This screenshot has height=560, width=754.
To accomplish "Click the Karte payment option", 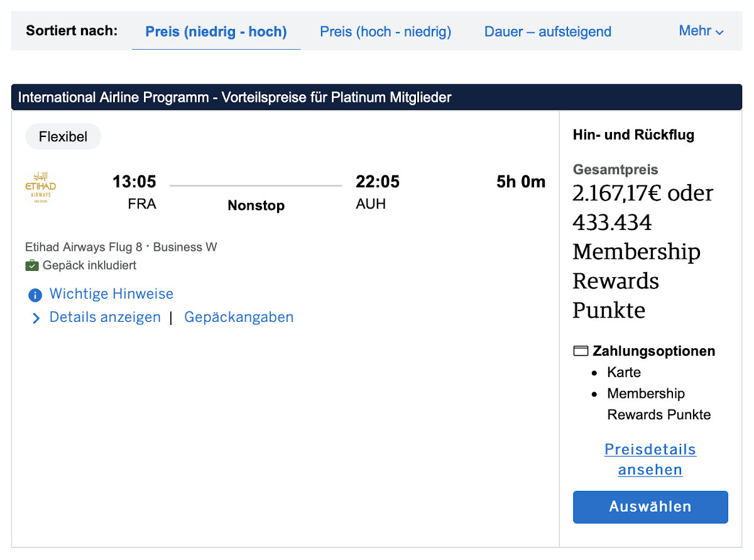I will [x=624, y=372].
